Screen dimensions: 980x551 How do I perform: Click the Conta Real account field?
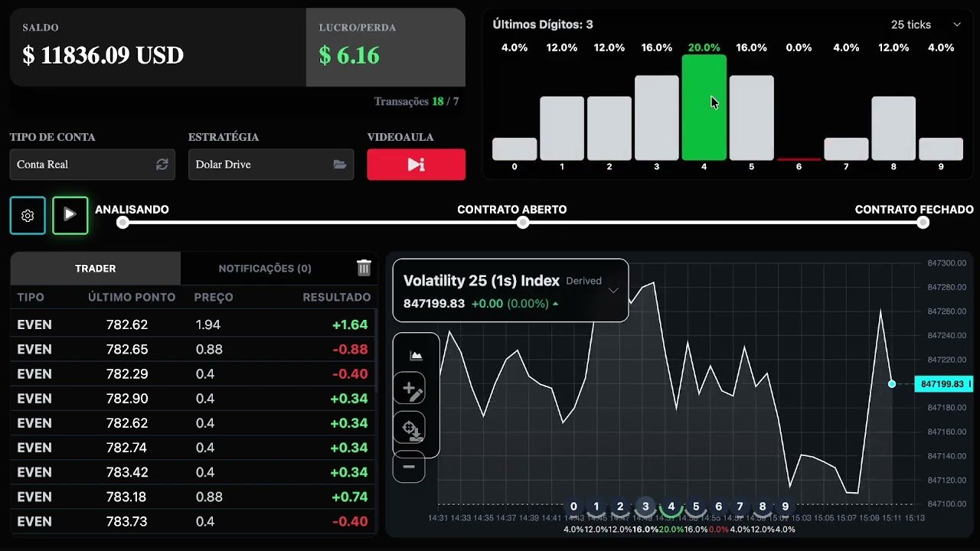(93, 165)
